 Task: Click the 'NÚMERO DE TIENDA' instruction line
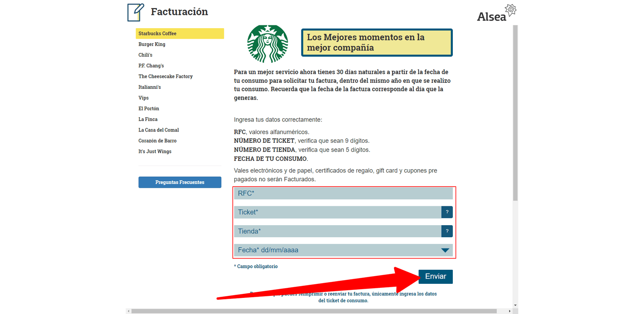[302, 150]
